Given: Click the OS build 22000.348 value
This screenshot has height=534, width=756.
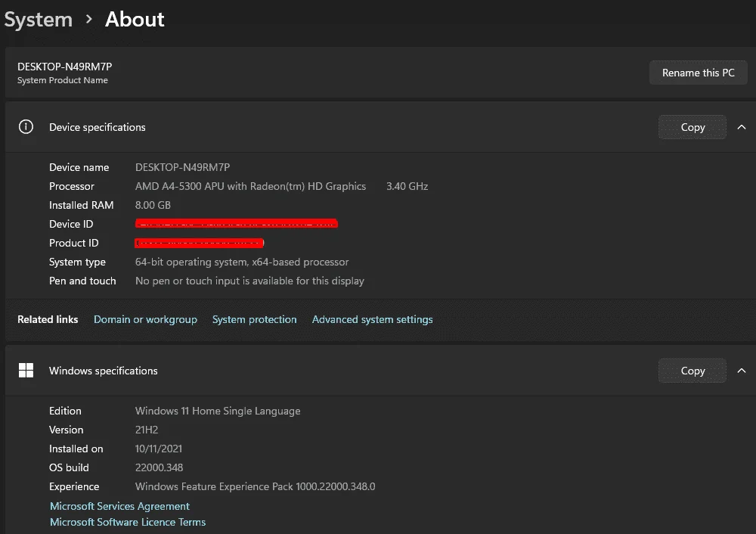Looking at the screenshot, I should tap(159, 467).
